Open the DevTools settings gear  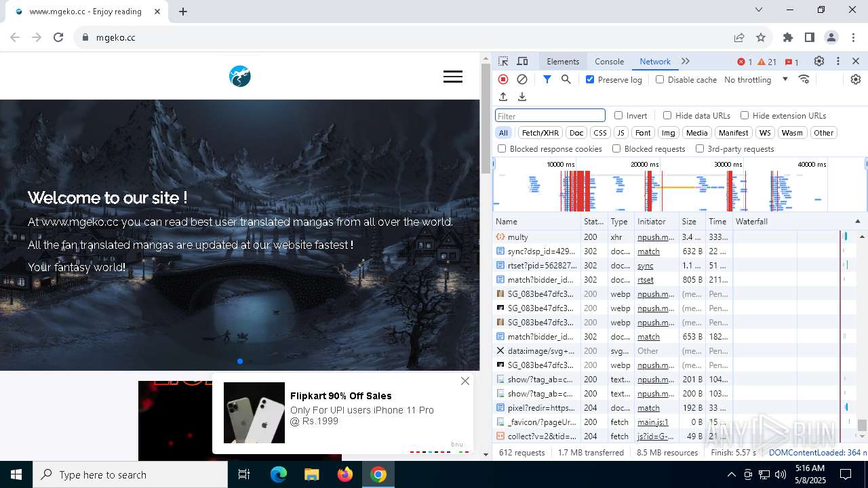pos(819,61)
